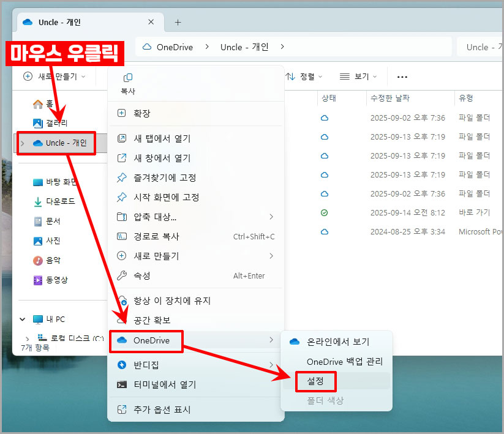
Task: Click the 새로 만들기 button in the toolbar
Action: (55, 76)
